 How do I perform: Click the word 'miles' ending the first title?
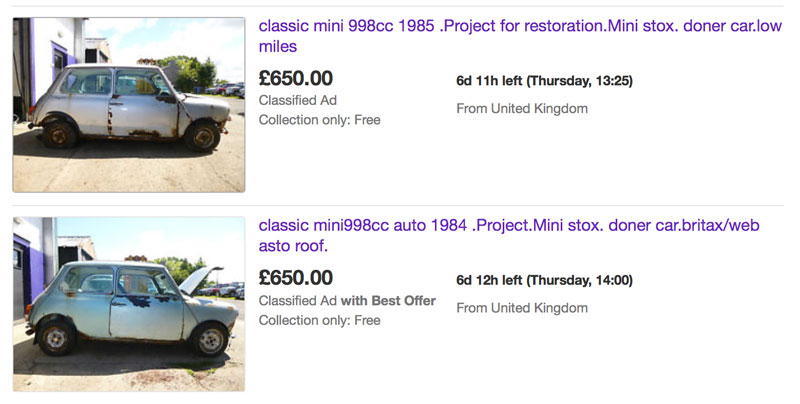278,46
